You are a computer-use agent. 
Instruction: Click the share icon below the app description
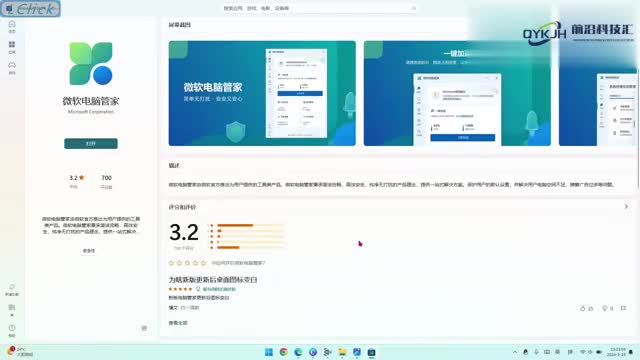pyautogui.click(x=144, y=328)
